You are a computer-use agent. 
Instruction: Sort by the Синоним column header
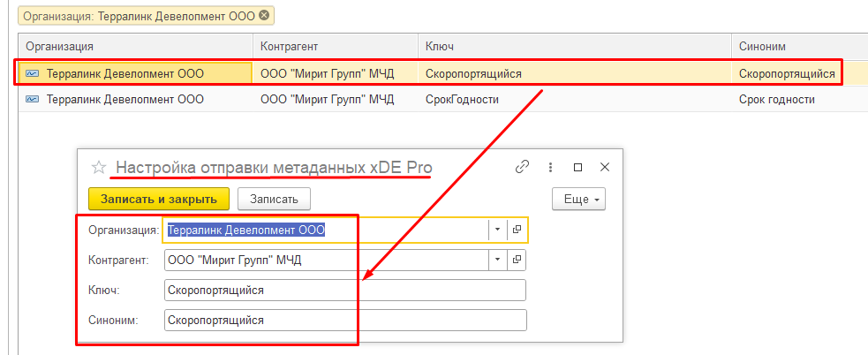coord(800,47)
